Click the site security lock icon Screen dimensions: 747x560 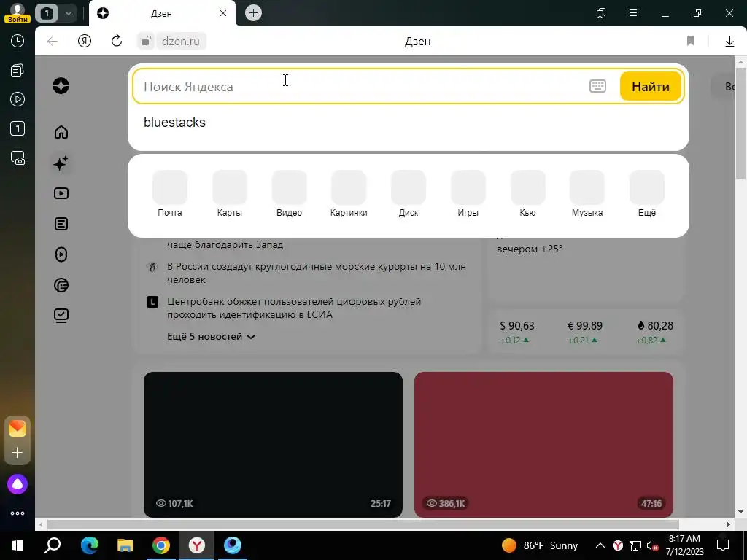pyautogui.click(x=146, y=41)
